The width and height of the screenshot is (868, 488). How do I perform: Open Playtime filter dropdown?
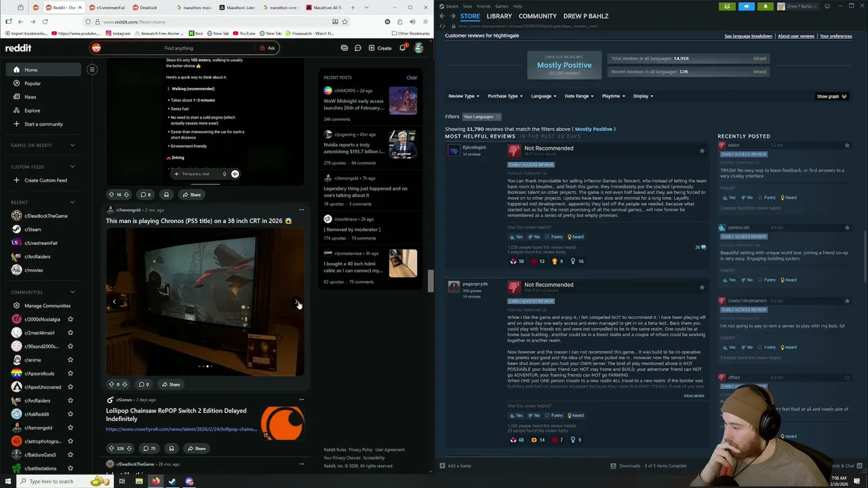pyautogui.click(x=614, y=96)
